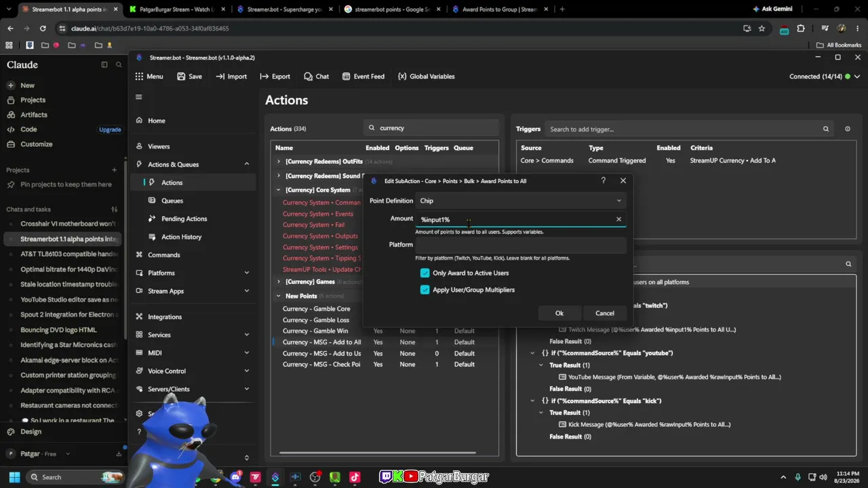The height and width of the screenshot is (488, 868).
Task: Select "Currency System • Outputs" action
Action: tap(320, 236)
